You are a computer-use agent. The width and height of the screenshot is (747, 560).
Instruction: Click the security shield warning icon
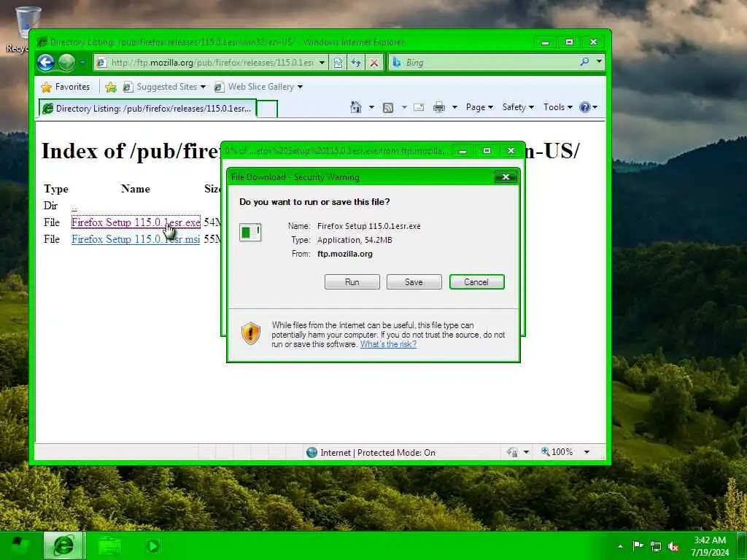tap(251, 332)
